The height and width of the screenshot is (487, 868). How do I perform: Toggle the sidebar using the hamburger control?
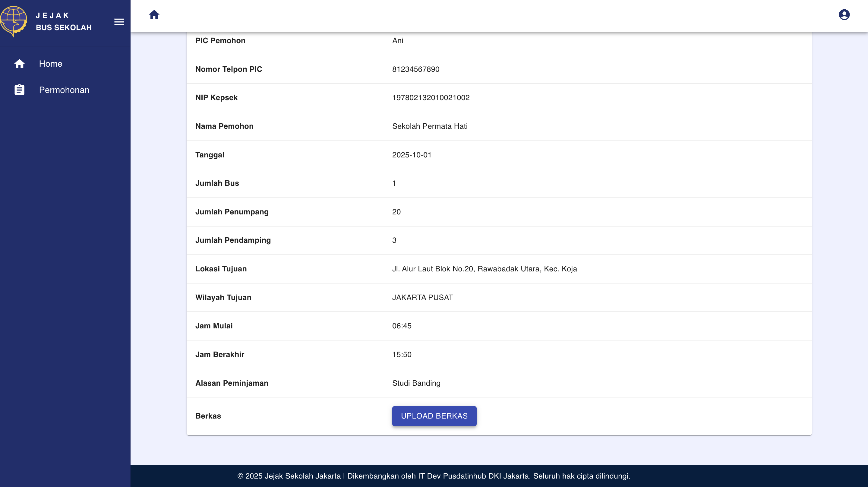point(119,22)
